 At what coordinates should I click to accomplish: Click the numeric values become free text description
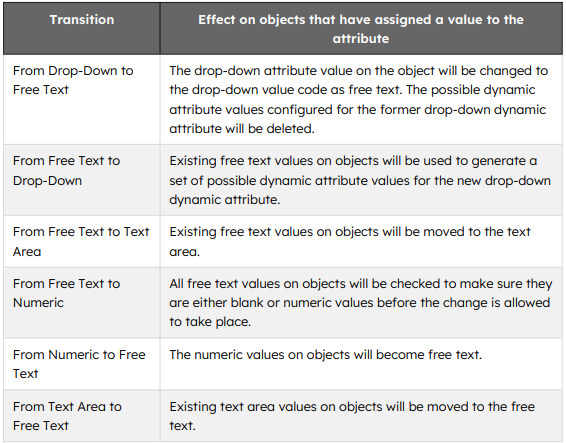pos(326,355)
